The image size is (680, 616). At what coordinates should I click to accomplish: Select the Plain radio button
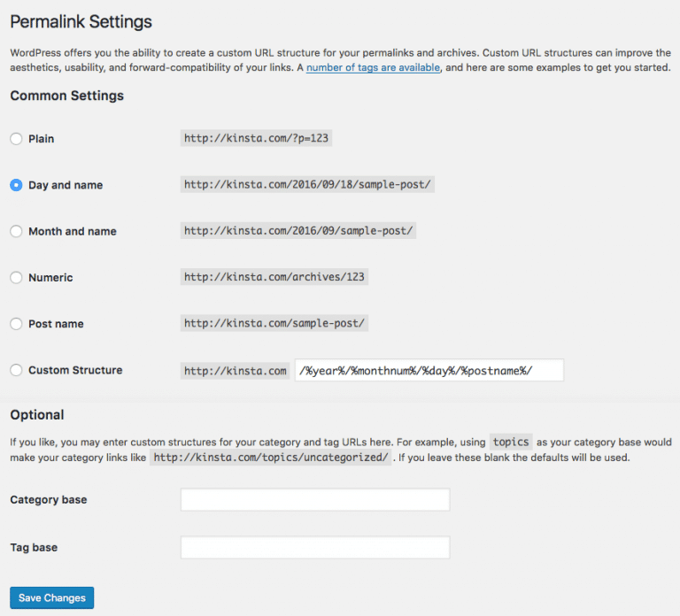point(16,139)
